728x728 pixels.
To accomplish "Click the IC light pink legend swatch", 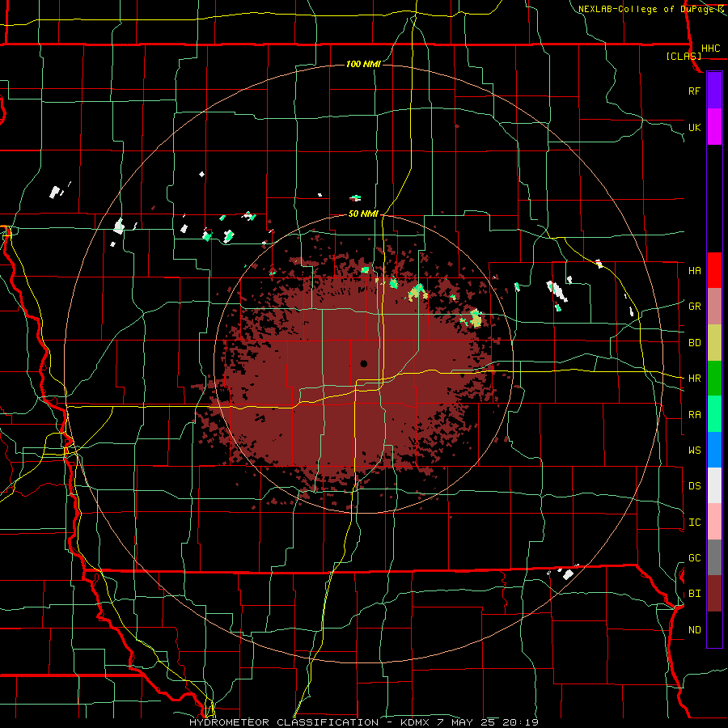I will [714, 522].
